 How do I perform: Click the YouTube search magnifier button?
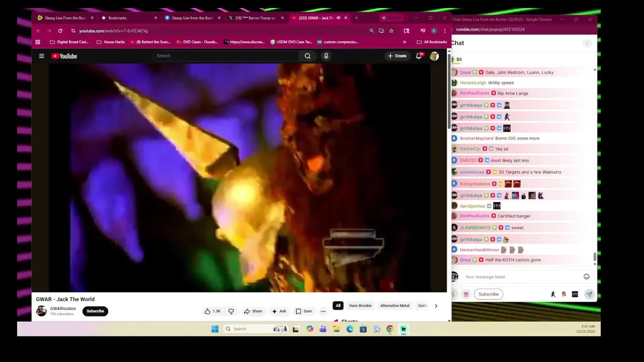(x=307, y=56)
